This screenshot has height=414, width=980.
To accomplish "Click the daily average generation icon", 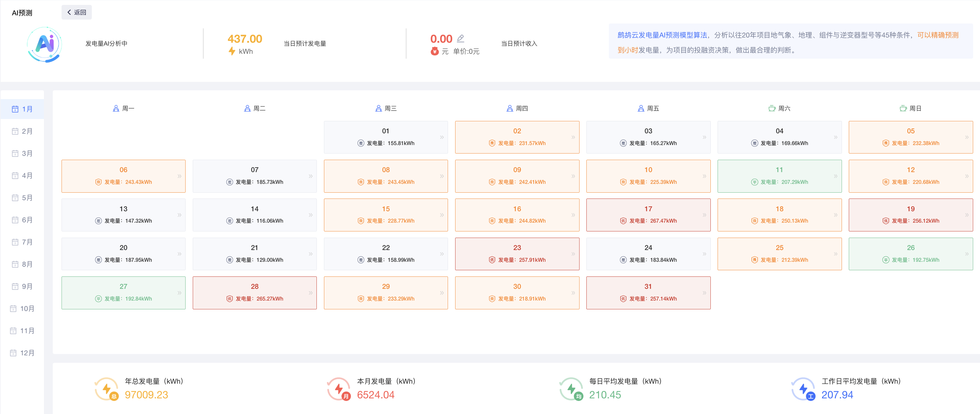I will [x=571, y=389].
